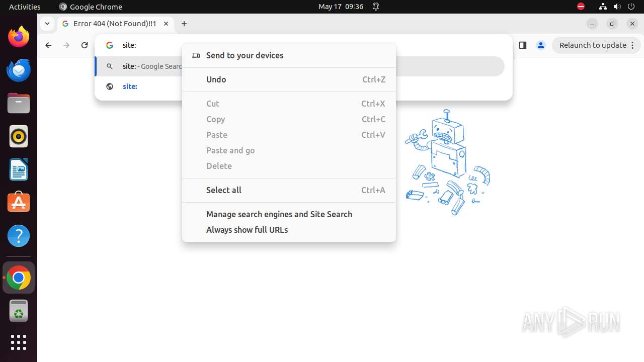This screenshot has height=362, width=644.
Task: Open LibreOffice Writer from the dock
Action: [x=19, y=169]
